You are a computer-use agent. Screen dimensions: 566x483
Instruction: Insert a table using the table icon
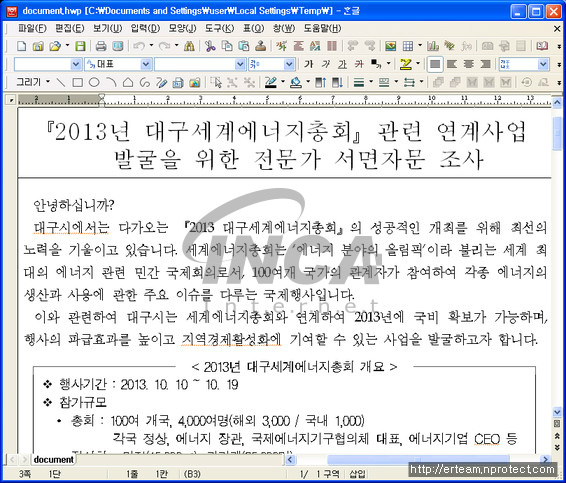click(408, 46)
